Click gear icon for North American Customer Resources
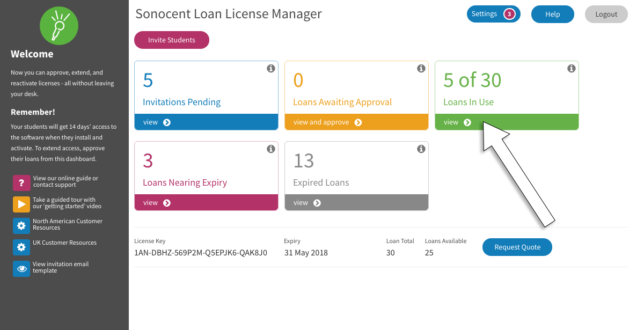The width and height of the screenshot is (644, 330). point(21,226)
